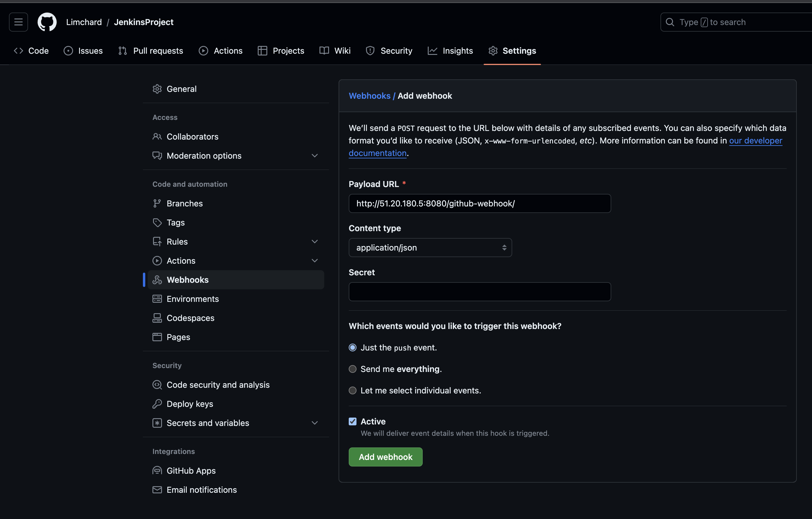Open the developer documentation link
The image size is (812, 519).
[x=755, y=140]
